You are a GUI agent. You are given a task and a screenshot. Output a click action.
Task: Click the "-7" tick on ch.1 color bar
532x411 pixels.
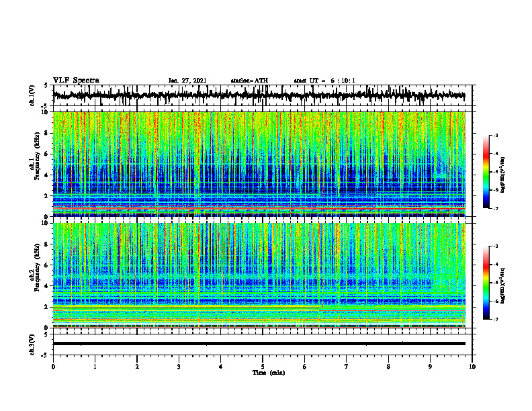point(496,208)
